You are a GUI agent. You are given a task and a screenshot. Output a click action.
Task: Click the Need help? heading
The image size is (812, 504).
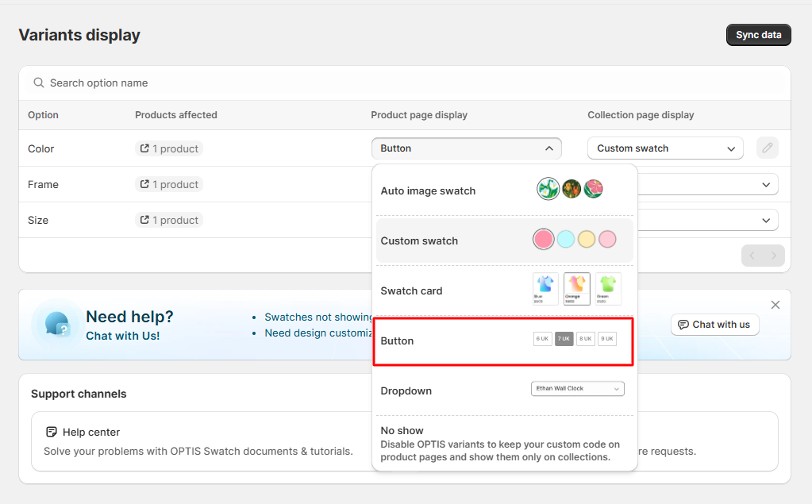[129, 317]
